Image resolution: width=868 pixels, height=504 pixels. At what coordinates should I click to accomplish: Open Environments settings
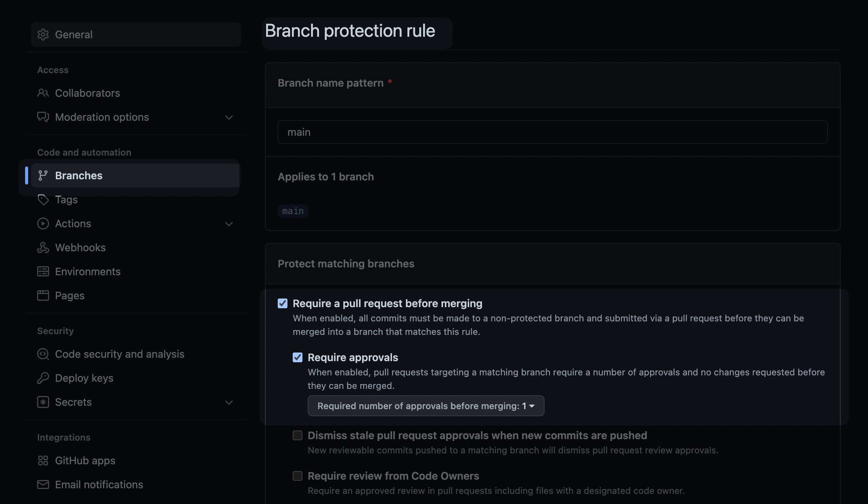click(136, 271)
